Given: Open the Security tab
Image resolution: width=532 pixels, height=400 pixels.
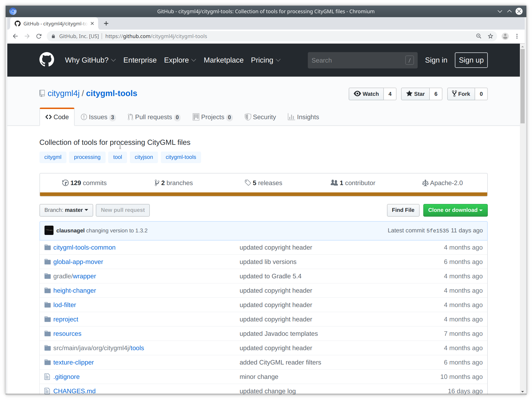Looking at the screenshot, I should pos(260,117).
